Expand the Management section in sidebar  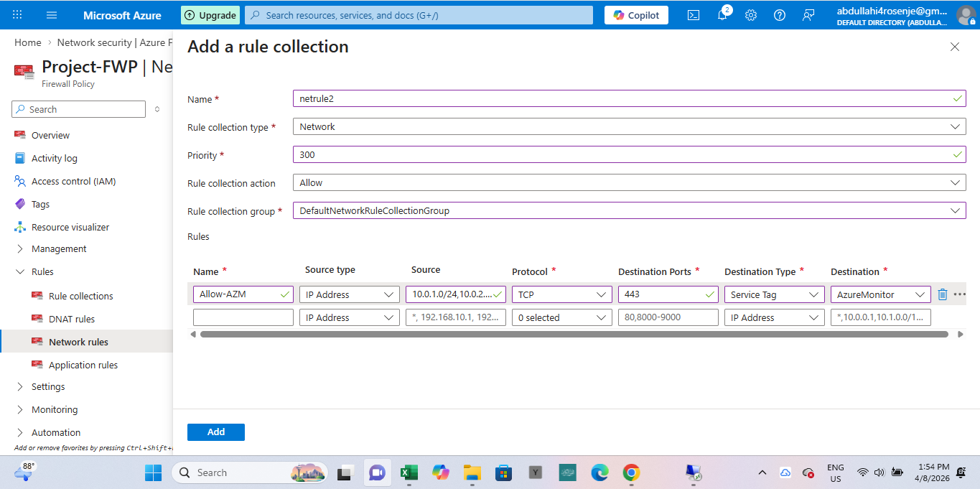click(x=59, y=249)
